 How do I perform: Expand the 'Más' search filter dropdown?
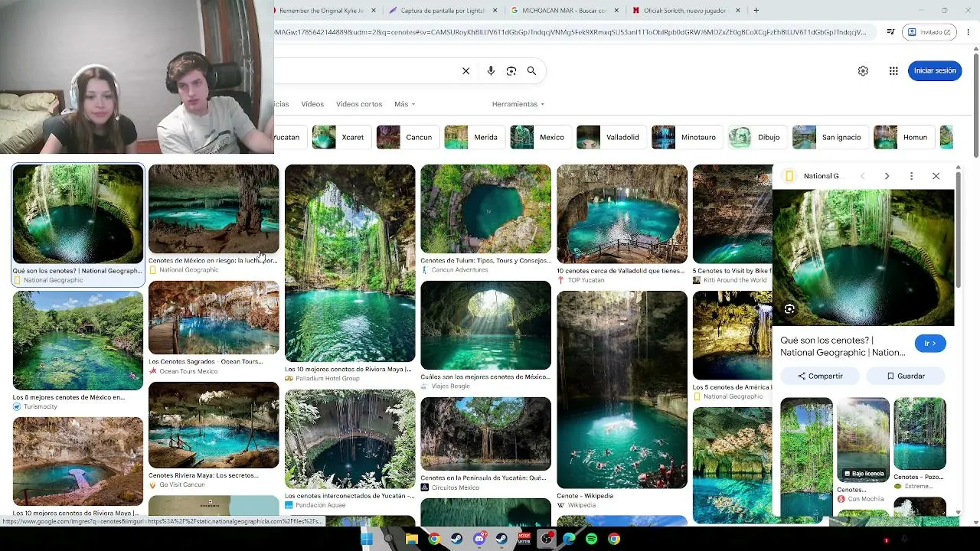[404, 104]
